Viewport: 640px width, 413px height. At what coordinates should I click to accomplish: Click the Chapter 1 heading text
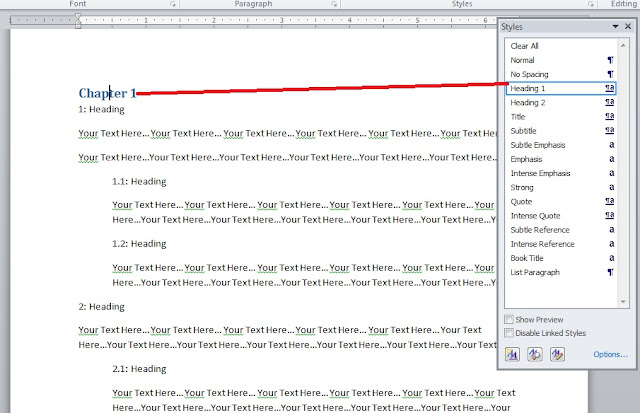pyautogui.click(x=107, y=93)
